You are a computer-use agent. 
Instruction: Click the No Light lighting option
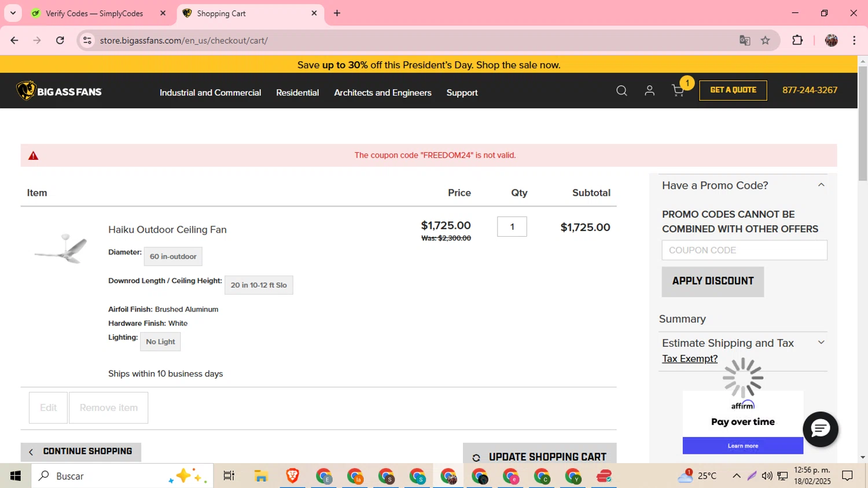[160, 342]
